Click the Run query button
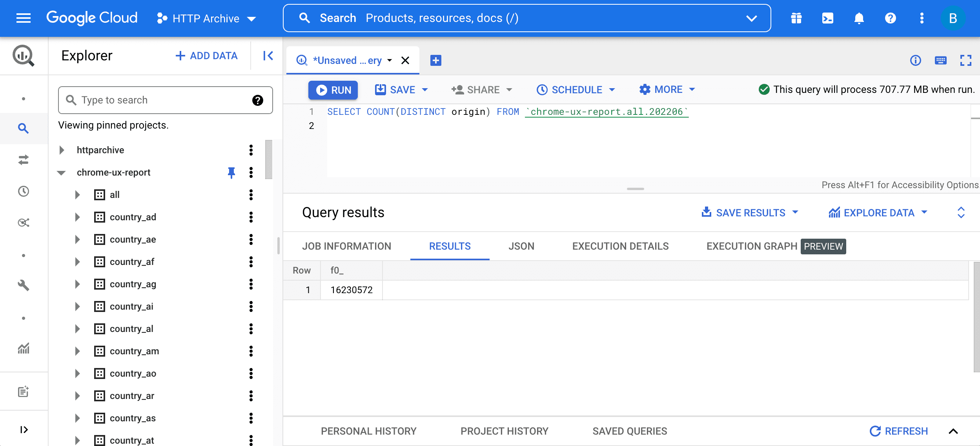The width and height of the screenshot is (980, 446). pos(333,89)
